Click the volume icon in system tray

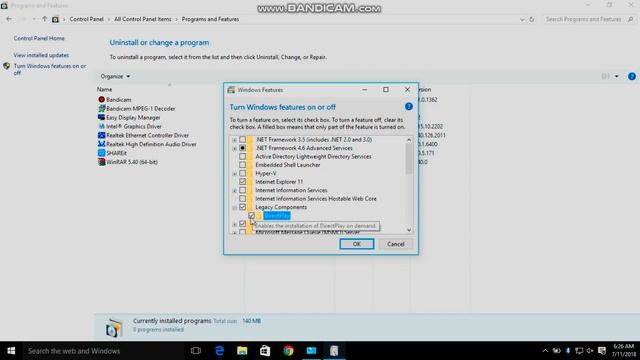[x=590, y=351]
